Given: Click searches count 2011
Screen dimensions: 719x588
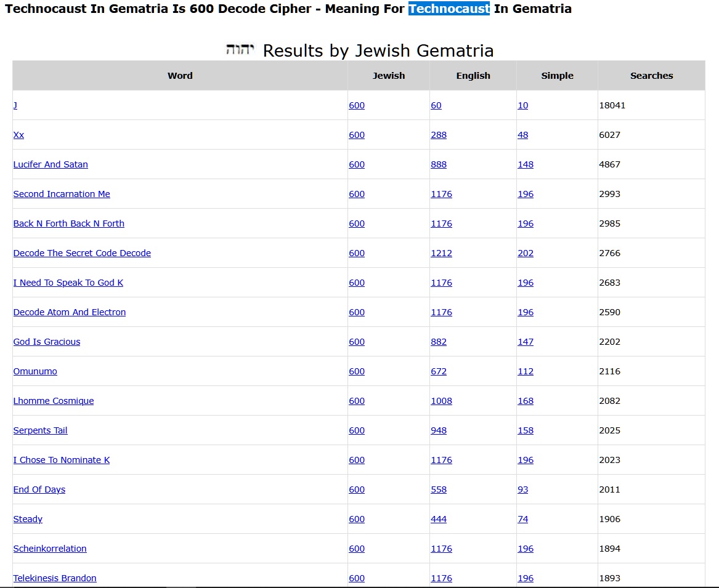Looking at the screenshot, I should [609, 489].
